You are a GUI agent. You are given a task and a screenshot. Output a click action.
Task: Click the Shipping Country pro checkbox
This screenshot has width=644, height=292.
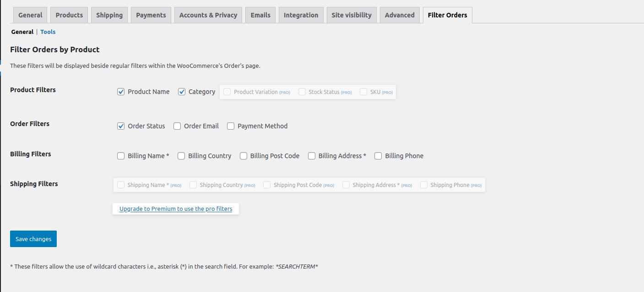click(x=193, y=185)
